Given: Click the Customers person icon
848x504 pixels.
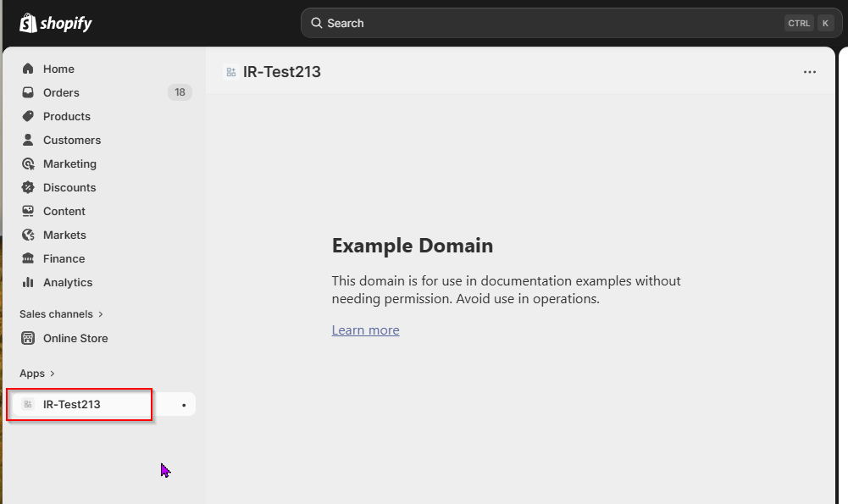Looking at the screenshot, I should click(28, 140).
